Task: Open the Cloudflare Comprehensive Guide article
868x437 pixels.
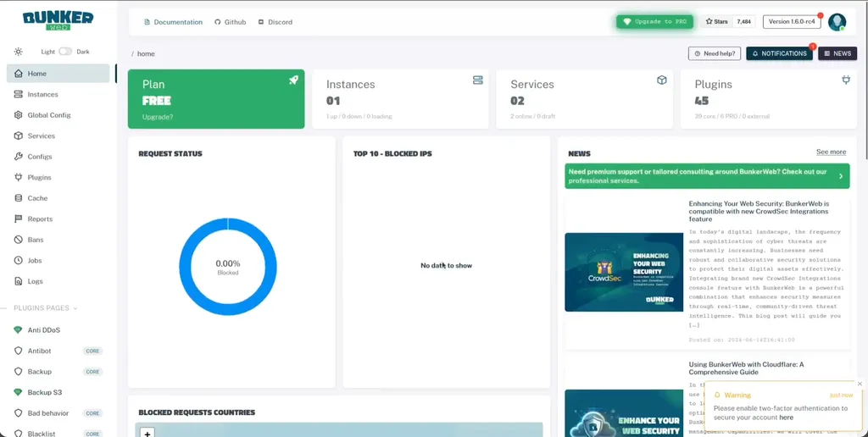Action: pyautogui.click(x=746, y=368)
